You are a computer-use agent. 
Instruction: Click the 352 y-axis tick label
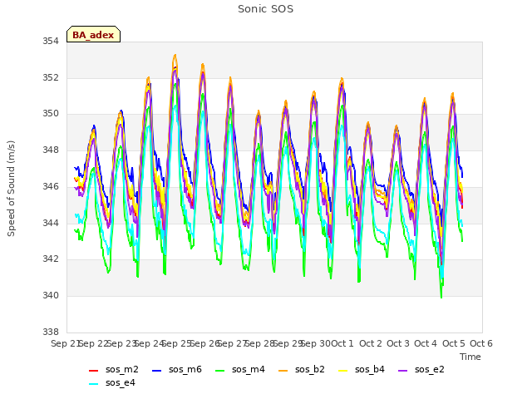coord(51,77)
